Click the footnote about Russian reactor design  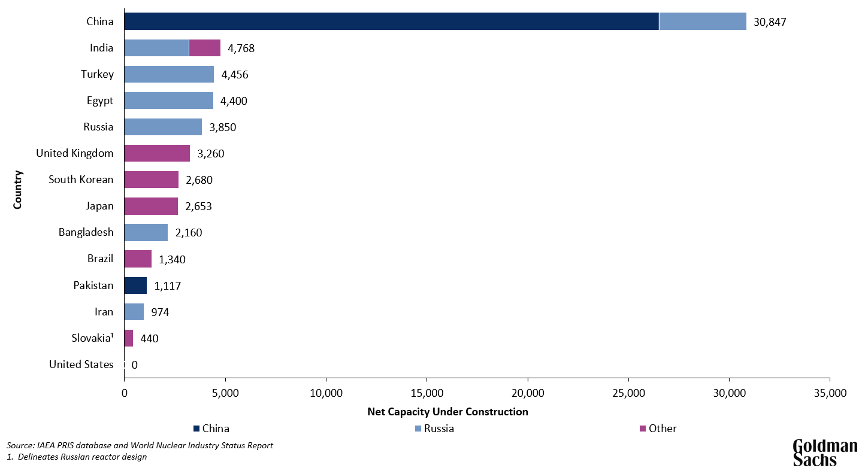click(x=75, y=456)
